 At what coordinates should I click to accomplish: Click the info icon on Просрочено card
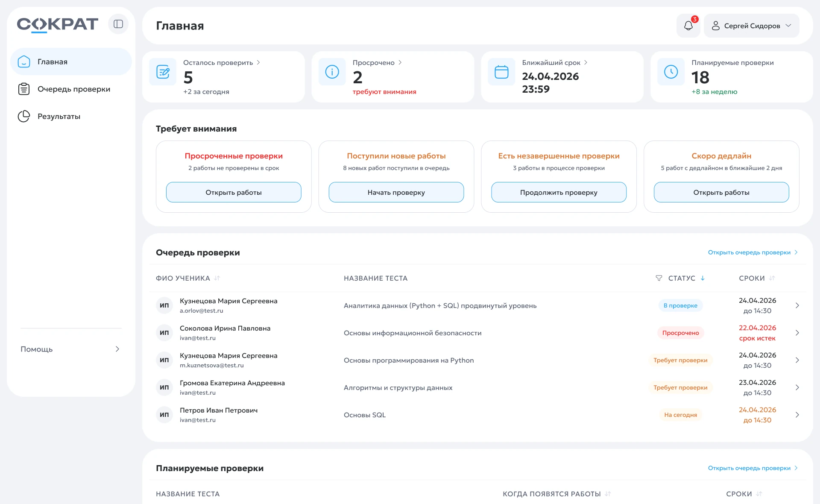[332, 72]
